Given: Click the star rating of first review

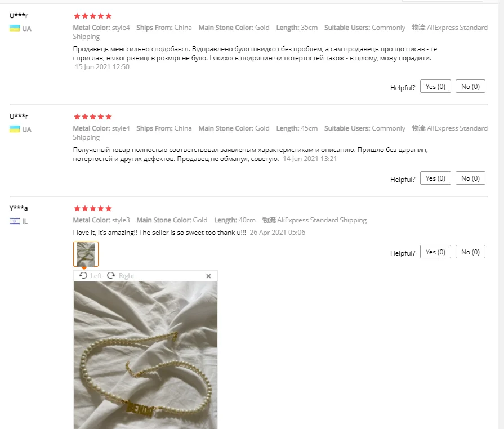Looking at the screenshot, I should 92,16.
